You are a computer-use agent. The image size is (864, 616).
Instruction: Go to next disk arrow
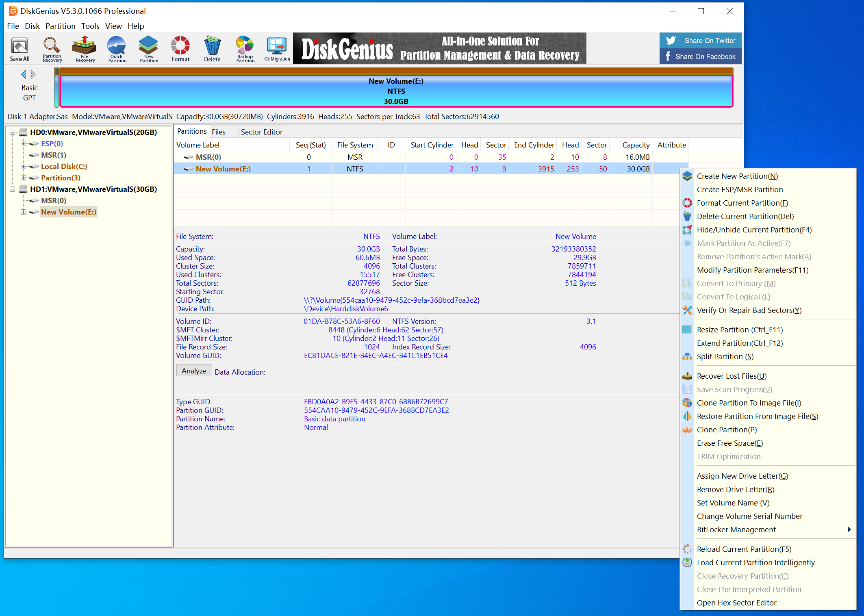click(33, 74)
